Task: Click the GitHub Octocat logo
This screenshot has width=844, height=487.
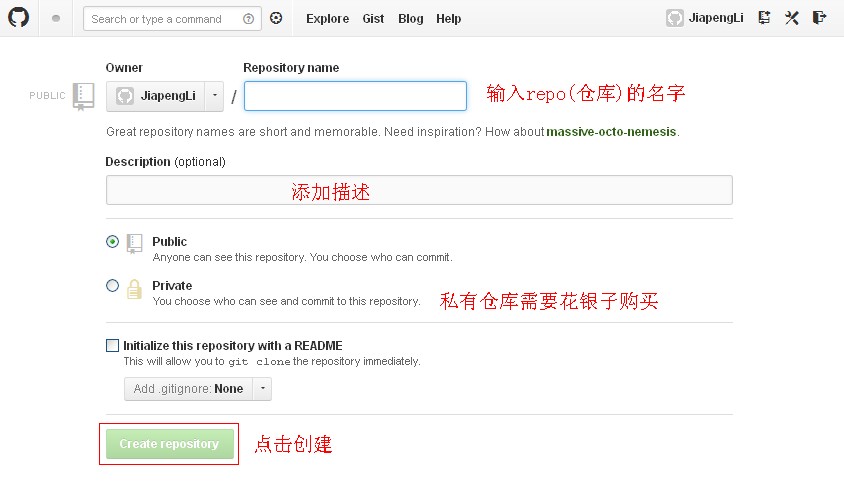Action: (x=18, y=17)
